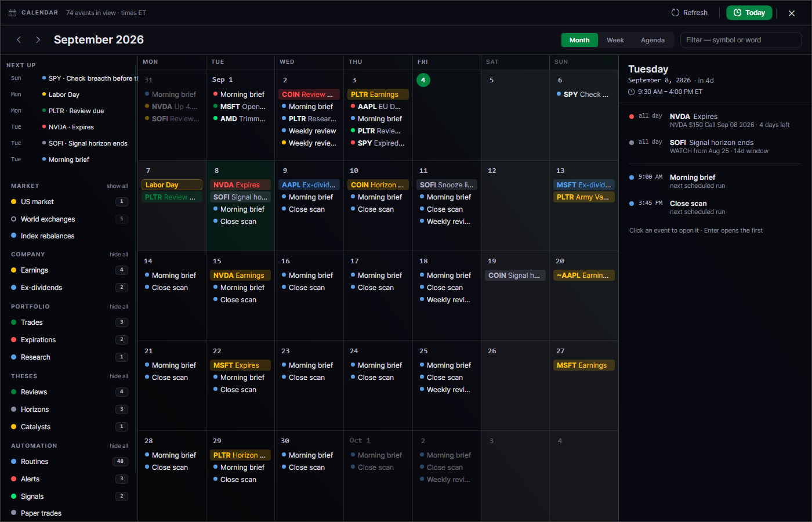Open the PLTR Army event on Sep 13
This screenshot has width=812, height=522.
pos(584,197)
